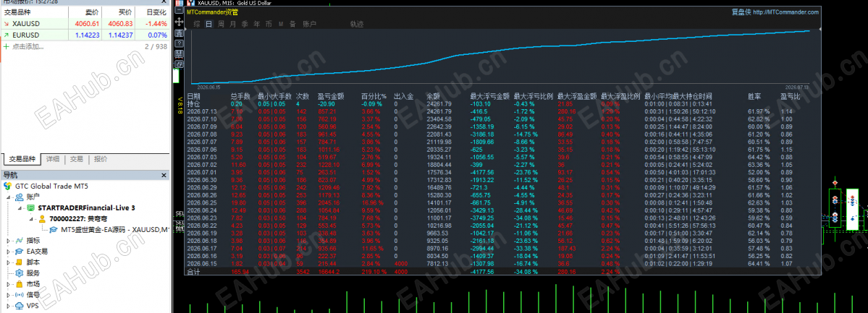The image size is (868, 313).
Task: Click the print-like icon below the 黑 icon
Action: 179,64
